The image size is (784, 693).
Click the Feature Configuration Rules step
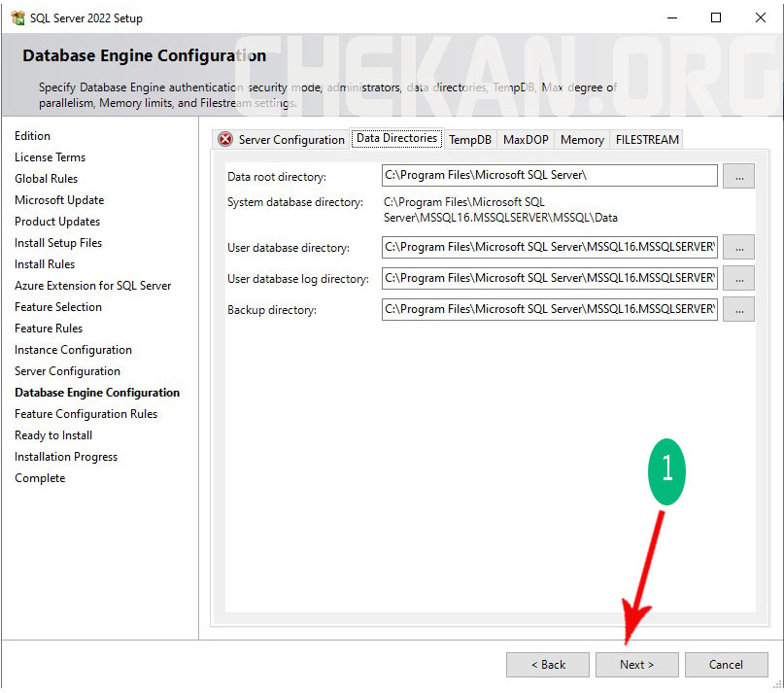coord(86,414)
